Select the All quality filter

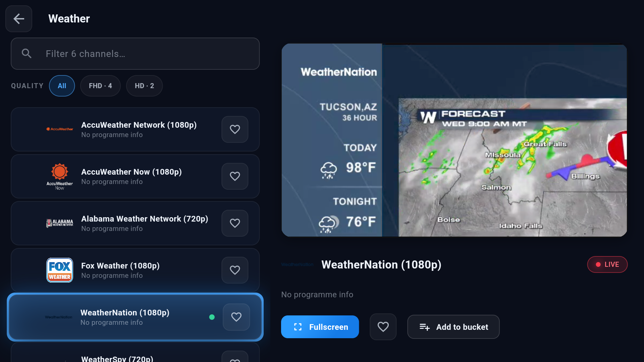coord(62,86)
